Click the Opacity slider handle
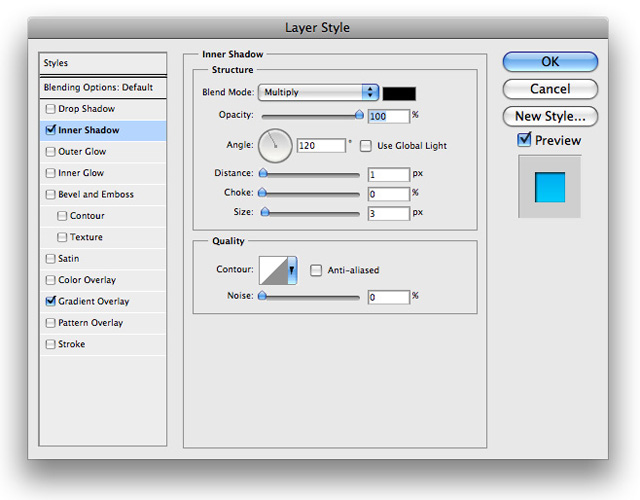 pyautogui.click(x=359, y=115)
